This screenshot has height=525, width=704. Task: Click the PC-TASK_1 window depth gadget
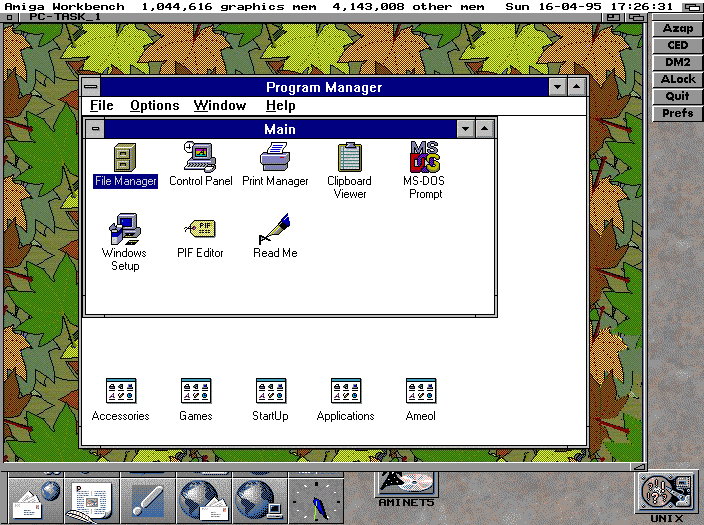(x=635, y=18)
